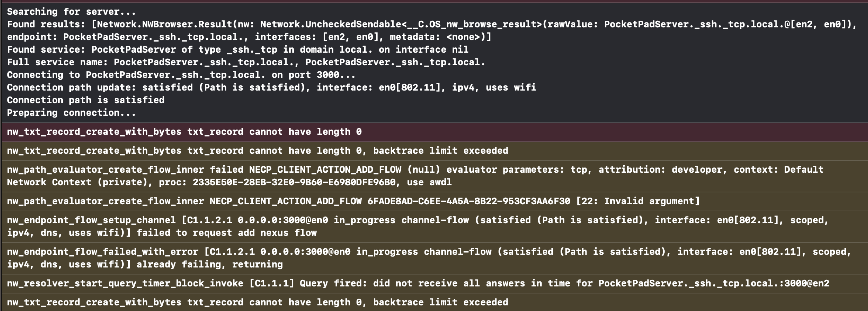This screenshot has height=311, width=868.
Task: Click the 'Found results' NWBrowser output line
Action: click(432, 31)
